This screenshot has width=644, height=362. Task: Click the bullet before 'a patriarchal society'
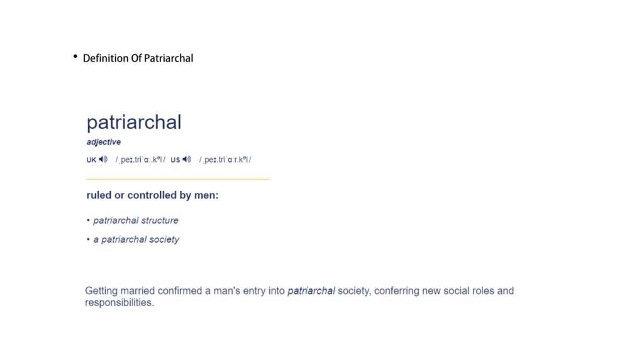point(89,240)
